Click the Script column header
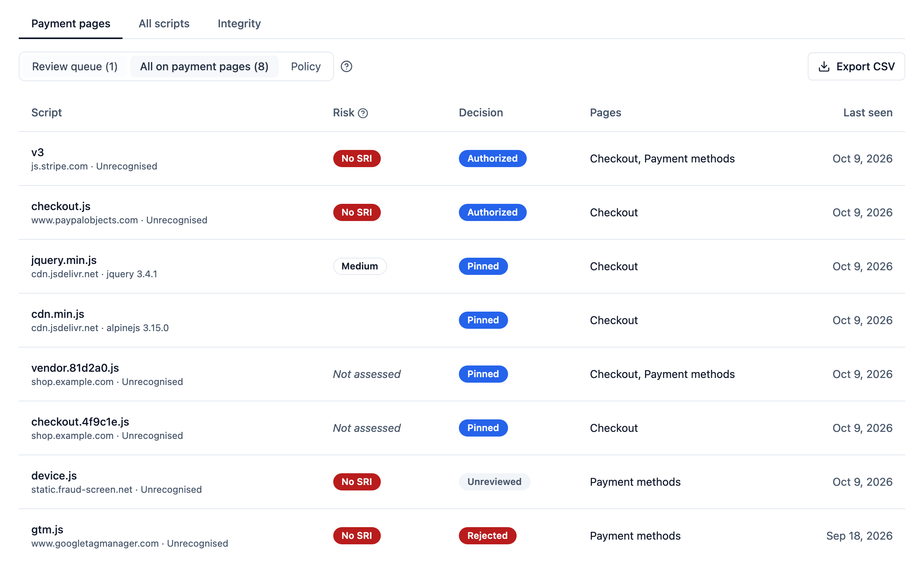The image size is (924, 574). [46, 112]
